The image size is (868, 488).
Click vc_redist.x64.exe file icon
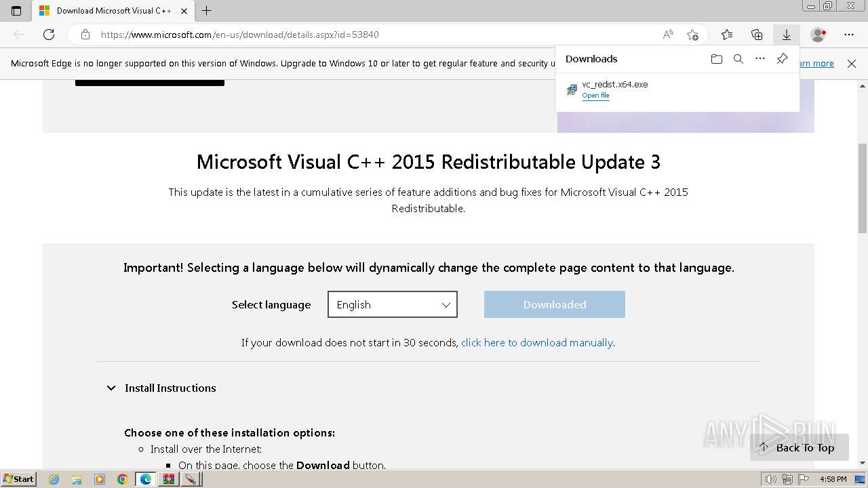(x=572, y=89)
